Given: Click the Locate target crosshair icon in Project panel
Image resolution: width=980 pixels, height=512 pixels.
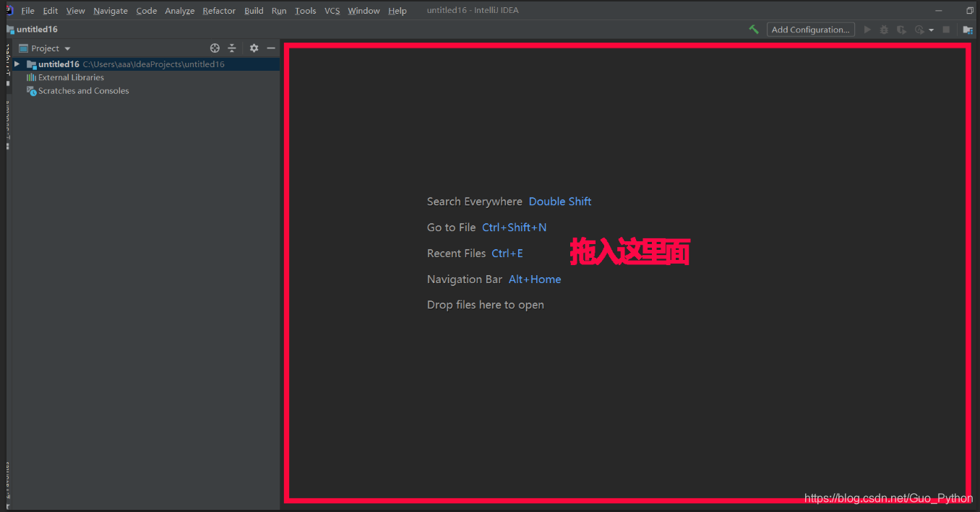Looking at the screenshot, I should (215, 48).
